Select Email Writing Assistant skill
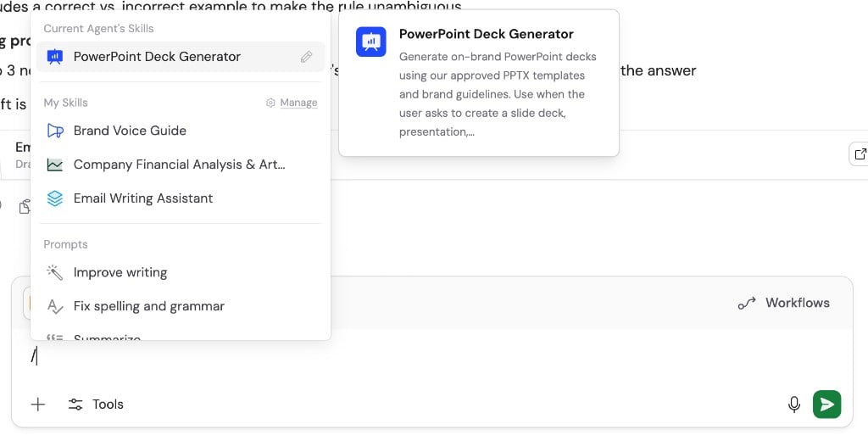 pyautogui.click(x=181, y=198)
